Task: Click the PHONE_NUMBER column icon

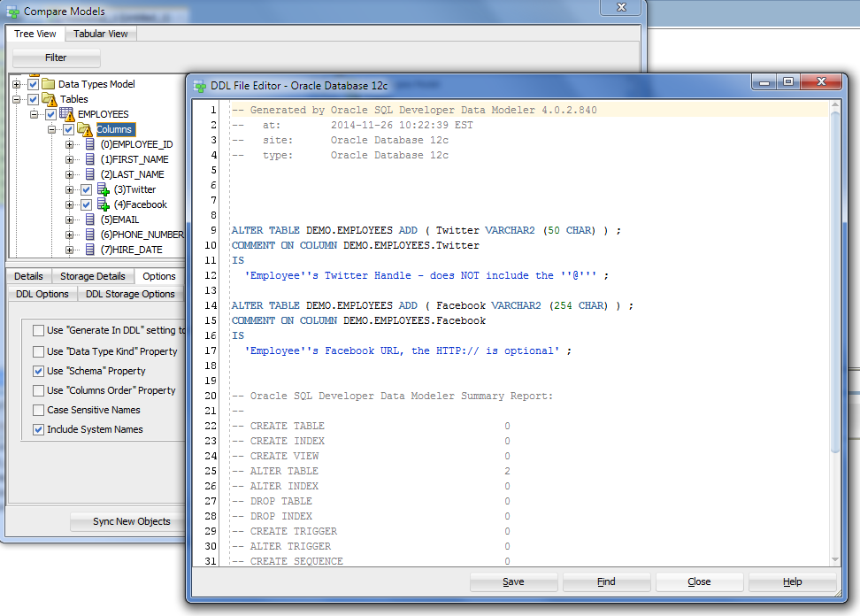Action: click(x=90, y=235)
